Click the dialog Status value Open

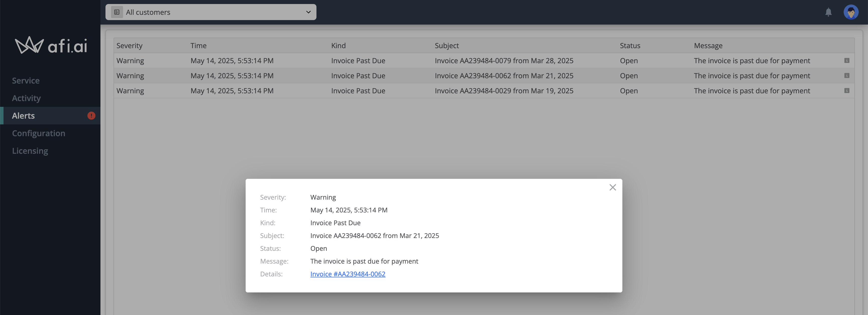[318, 248]
